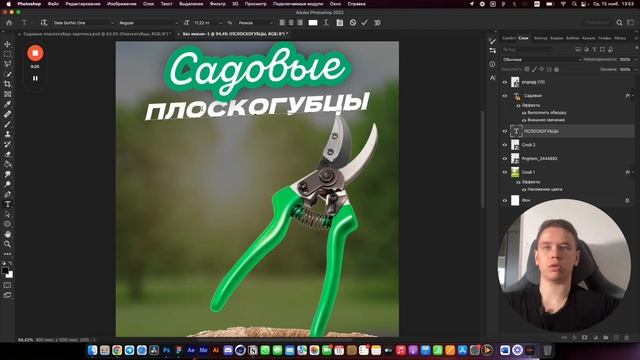The image size is (640, 360).
Task: Delete layer with trash icon in Layers panel
Action: coord(627,338)
